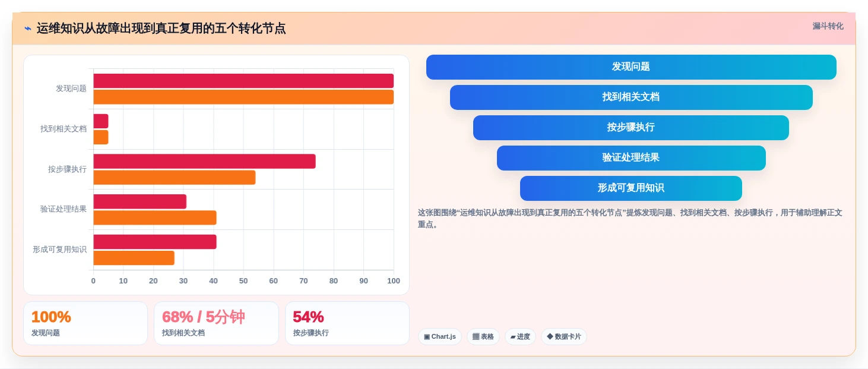Select the 形成可复用知识 funnel stage

tap(631, 188)
